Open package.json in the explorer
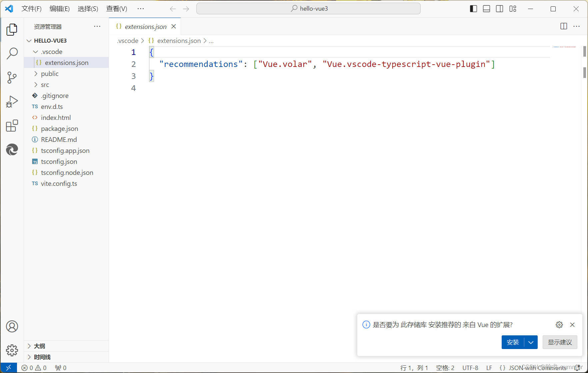The image size is (588, 373). coord(59,129)
